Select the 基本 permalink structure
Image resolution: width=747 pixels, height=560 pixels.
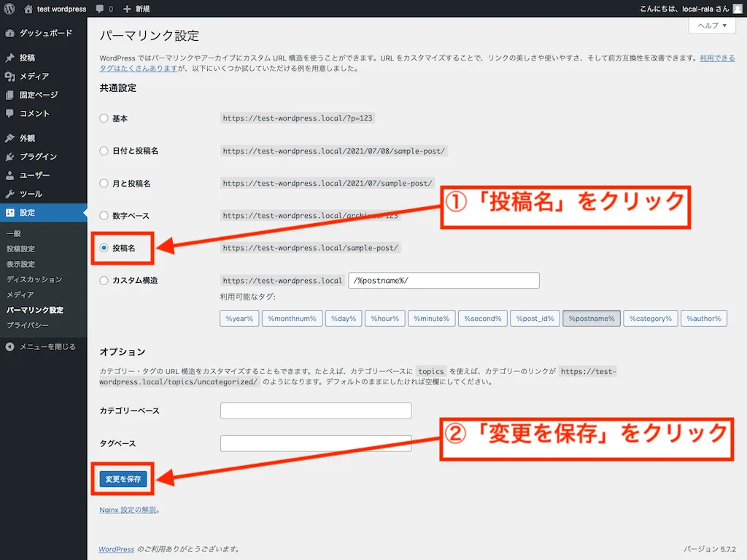103,118
